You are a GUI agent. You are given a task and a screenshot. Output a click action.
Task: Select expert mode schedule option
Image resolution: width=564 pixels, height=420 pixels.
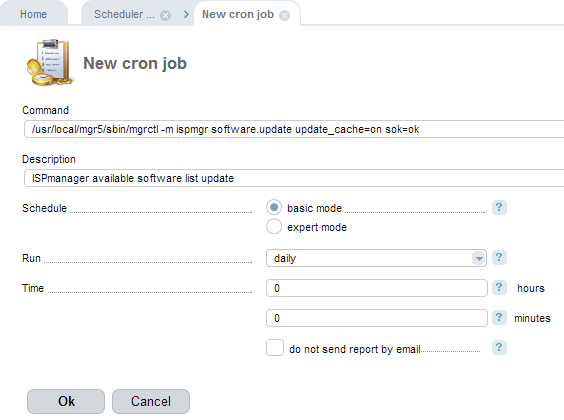coord(274,227)
